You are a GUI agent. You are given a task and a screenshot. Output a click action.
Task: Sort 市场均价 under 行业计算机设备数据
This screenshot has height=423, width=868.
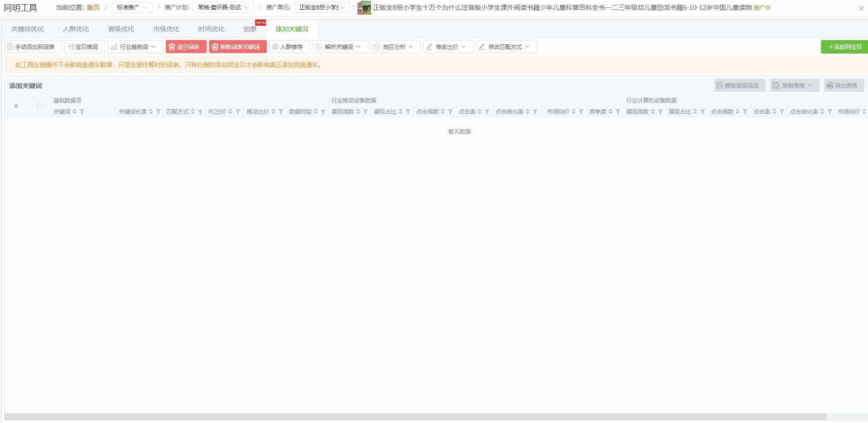pos(864,112)
